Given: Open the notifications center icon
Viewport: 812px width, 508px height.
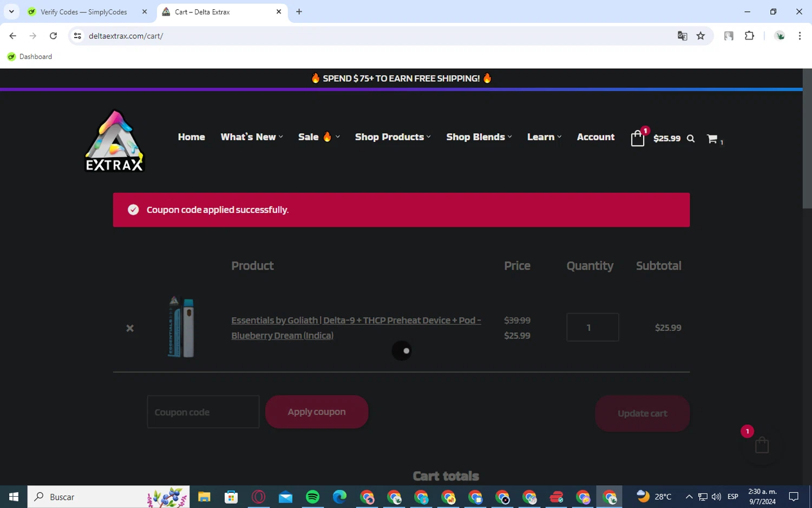Looking at the screenshot, I should tap(794, 497).
